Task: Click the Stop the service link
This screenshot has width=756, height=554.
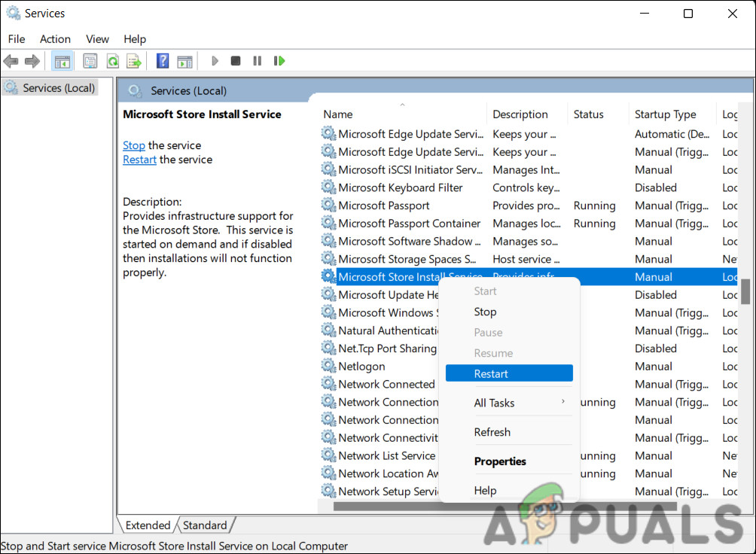Action: click(x=133, y=145)
